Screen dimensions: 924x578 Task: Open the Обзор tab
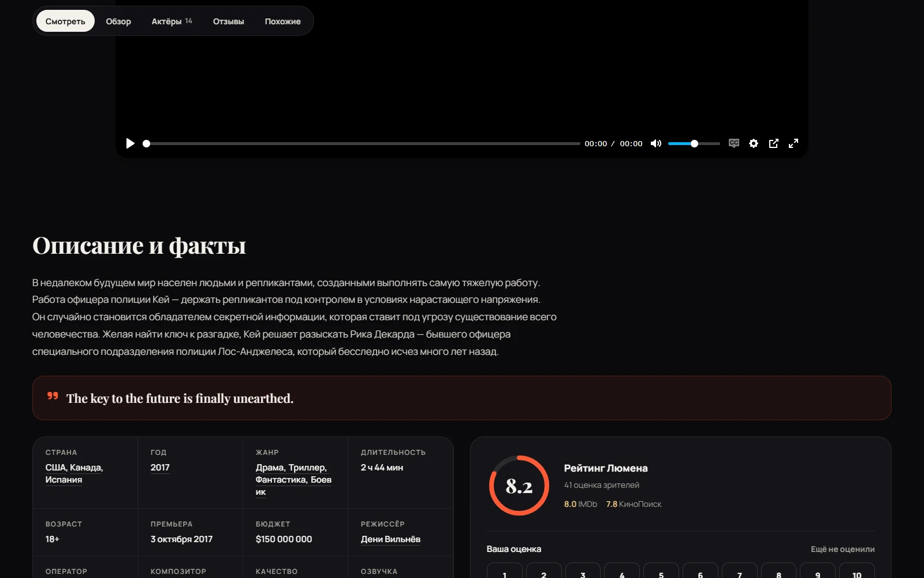(118, 21)
